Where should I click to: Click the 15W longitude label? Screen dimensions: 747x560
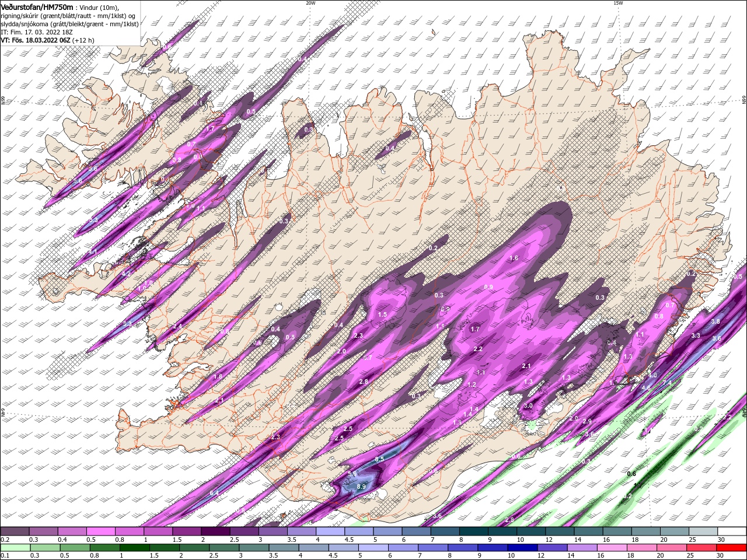[x=618, y=3]
